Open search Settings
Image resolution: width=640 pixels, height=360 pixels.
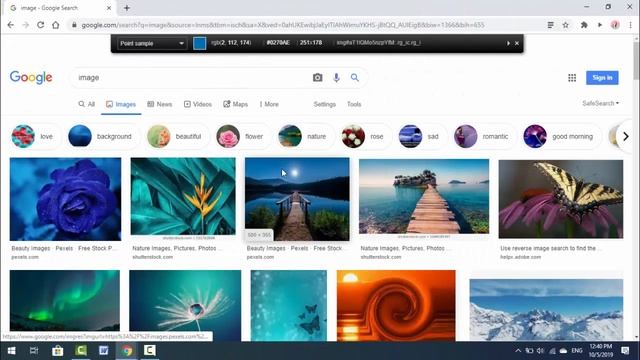(x=324, y=104)
